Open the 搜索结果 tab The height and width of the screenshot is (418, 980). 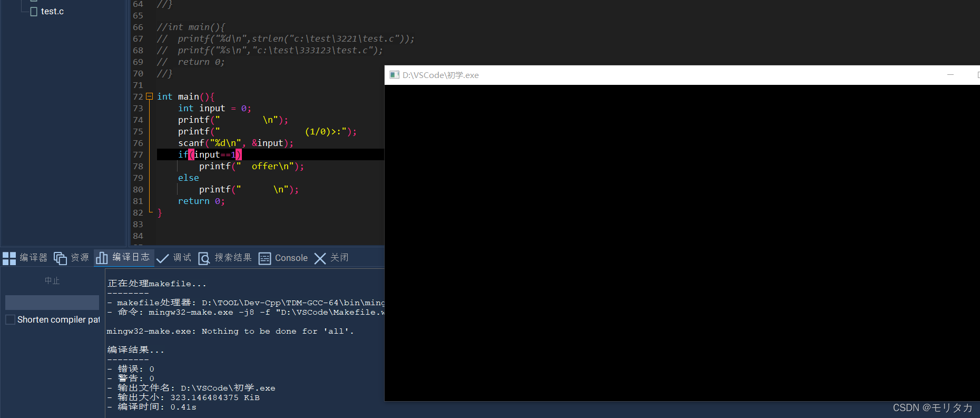[x=233, y=258]
